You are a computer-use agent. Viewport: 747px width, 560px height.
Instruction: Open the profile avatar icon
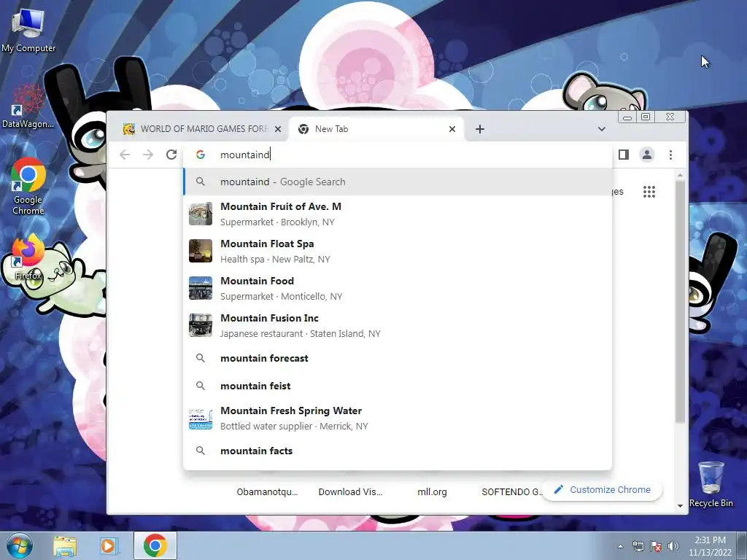[647, 155]
